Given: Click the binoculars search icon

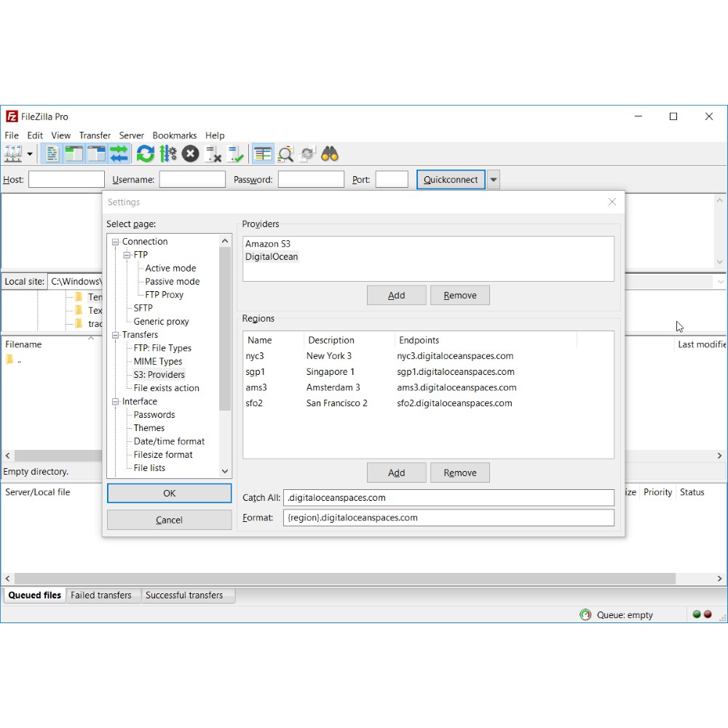Looking at the screenshot, I should tap(330, 154).
